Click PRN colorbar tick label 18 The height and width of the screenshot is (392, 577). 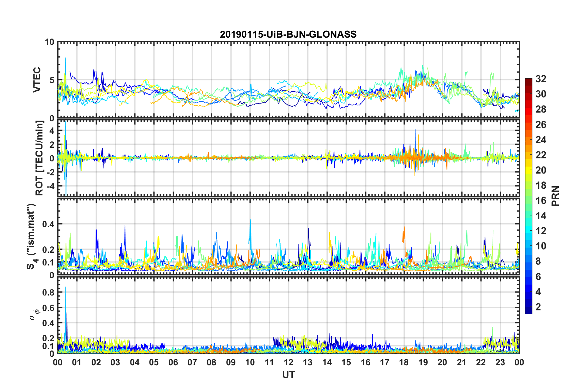pos(541,185)
